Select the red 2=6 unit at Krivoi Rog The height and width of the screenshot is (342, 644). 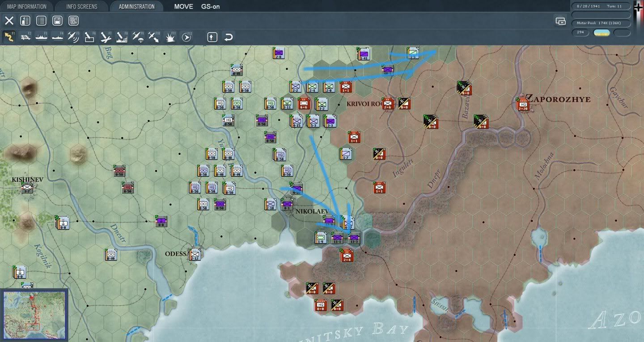pos(388,104)
